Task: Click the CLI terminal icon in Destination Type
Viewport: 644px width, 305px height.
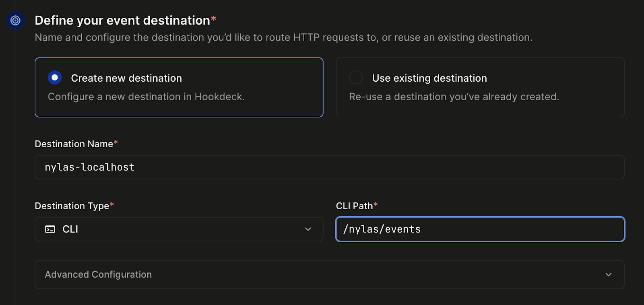Action: 50,229
